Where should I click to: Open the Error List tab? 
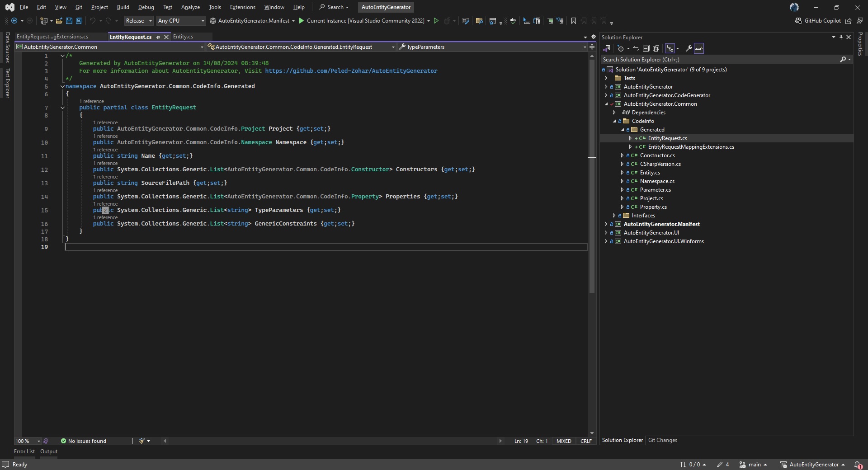(24, 451)
